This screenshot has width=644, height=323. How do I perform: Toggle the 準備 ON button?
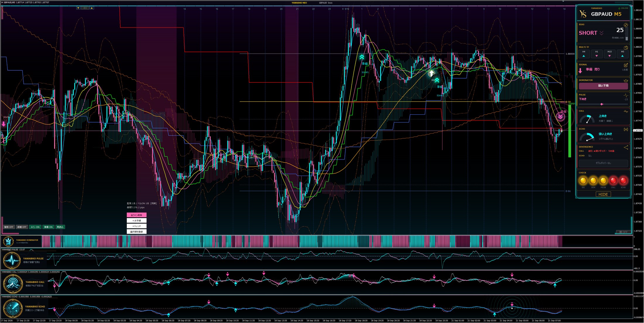(48, 227)
